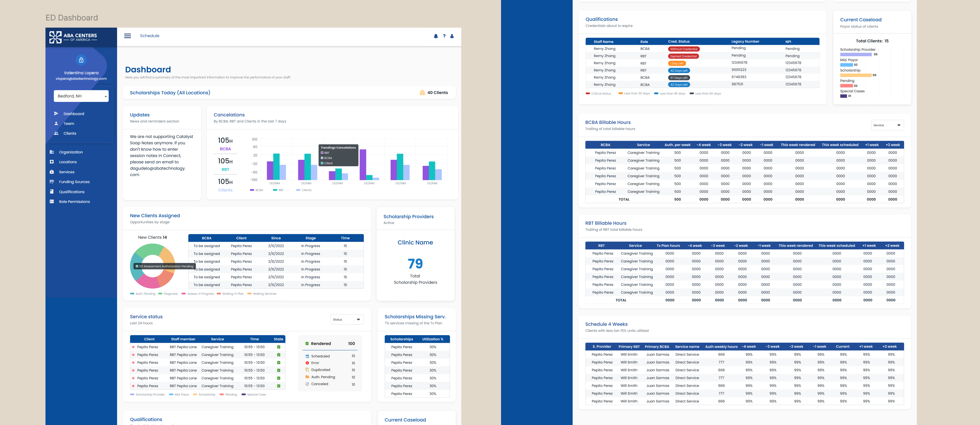Click the green checkbox in last Service status row
This screenshot has height=425, width=980.
click(279, 386)
